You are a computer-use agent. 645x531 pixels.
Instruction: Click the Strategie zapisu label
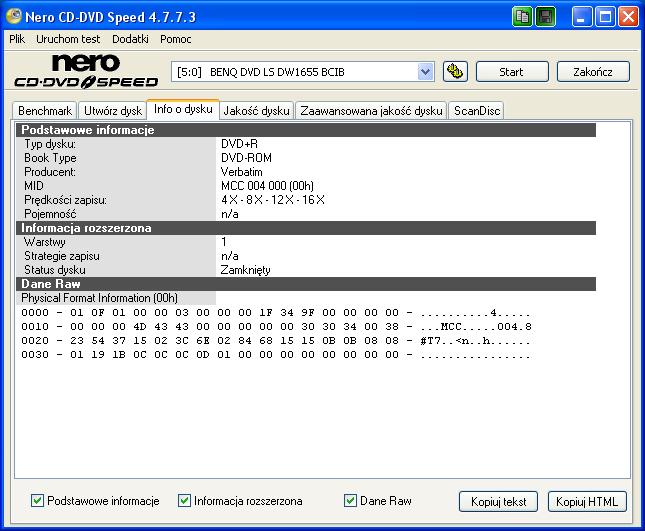pos(62,256)
